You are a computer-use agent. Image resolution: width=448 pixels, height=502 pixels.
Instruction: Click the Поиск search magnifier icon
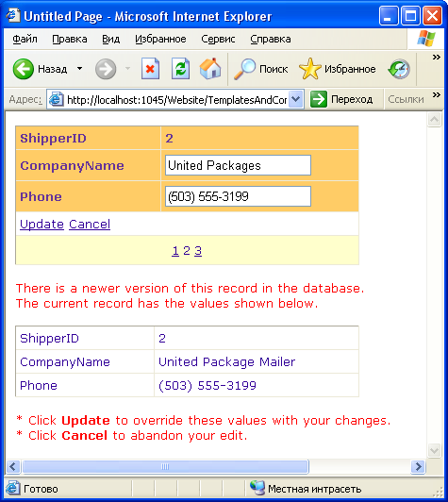(x=244, y=69)
